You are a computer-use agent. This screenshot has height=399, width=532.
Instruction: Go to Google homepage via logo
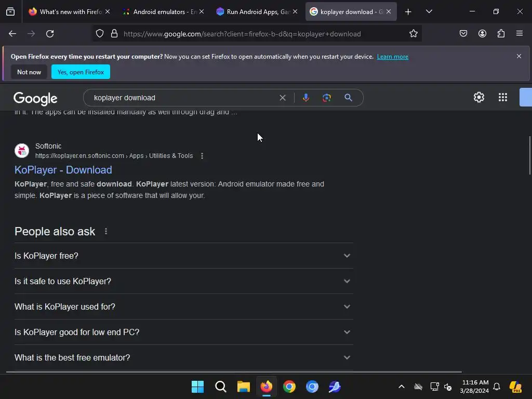[x=35, y=98]
